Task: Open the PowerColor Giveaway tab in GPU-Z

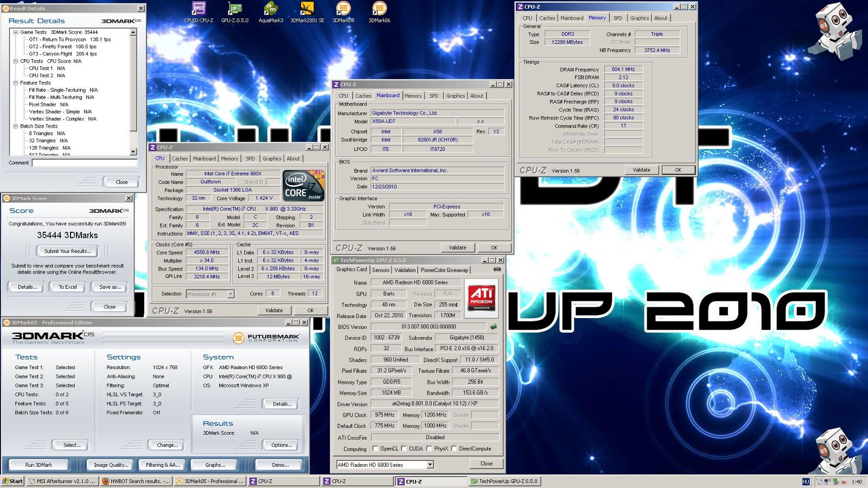Action: pyautogui.click(x=444, y=270)
